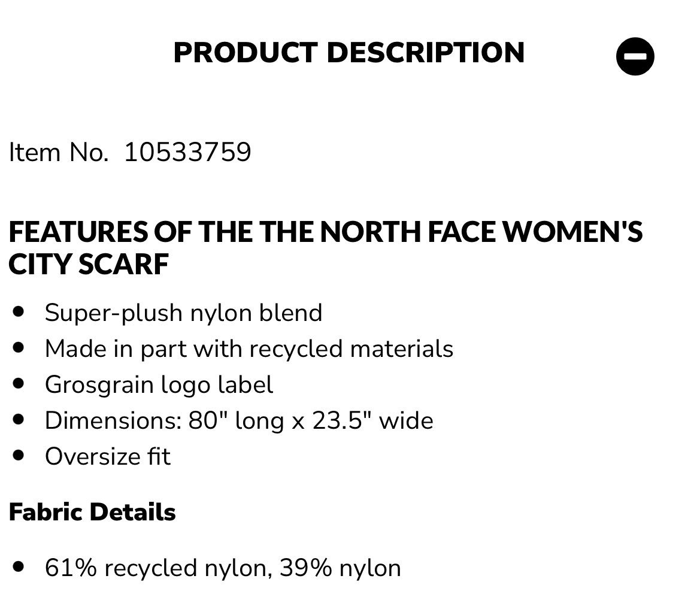Click the 39% nylon text

tap(340, 568)
